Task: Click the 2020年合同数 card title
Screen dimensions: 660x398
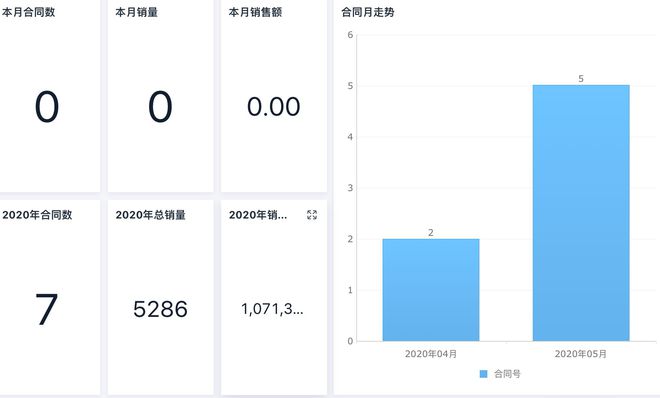Action: click(x=37, y=215)
